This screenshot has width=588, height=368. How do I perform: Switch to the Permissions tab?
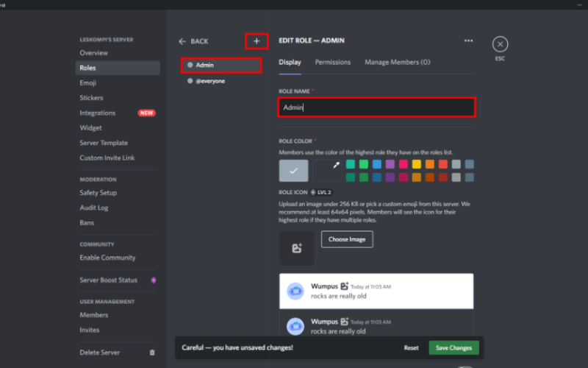click(333, 63)
